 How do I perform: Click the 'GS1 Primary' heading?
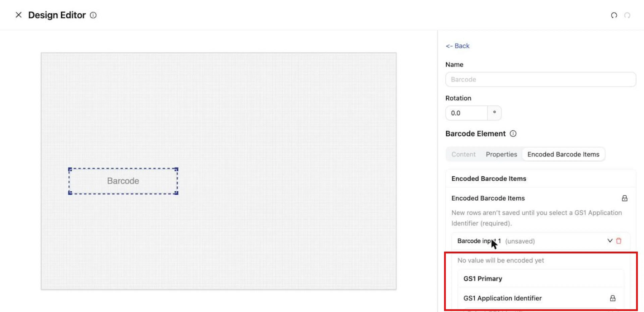coord(482,278)
